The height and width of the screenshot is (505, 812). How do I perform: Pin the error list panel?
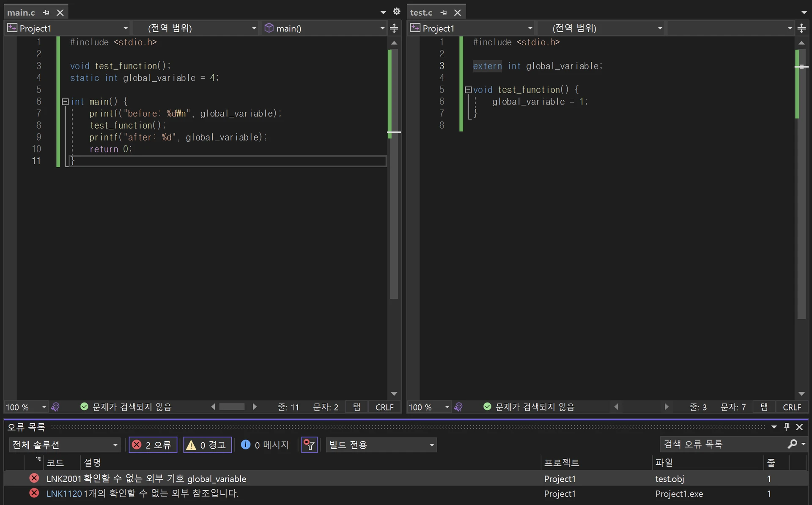787,427
